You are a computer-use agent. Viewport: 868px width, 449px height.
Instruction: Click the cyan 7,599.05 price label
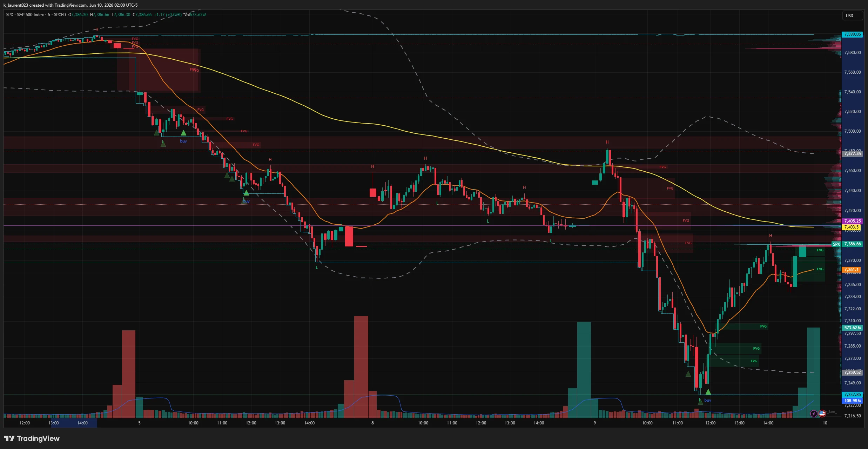[852, 34]
